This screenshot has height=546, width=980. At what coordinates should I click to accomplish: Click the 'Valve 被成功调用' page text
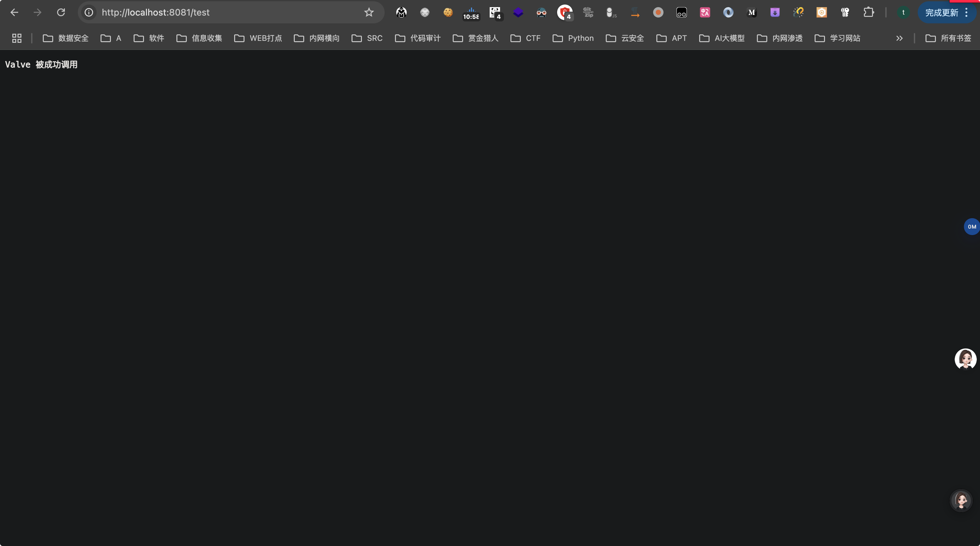pyautogui.click(x=41, y=65)
